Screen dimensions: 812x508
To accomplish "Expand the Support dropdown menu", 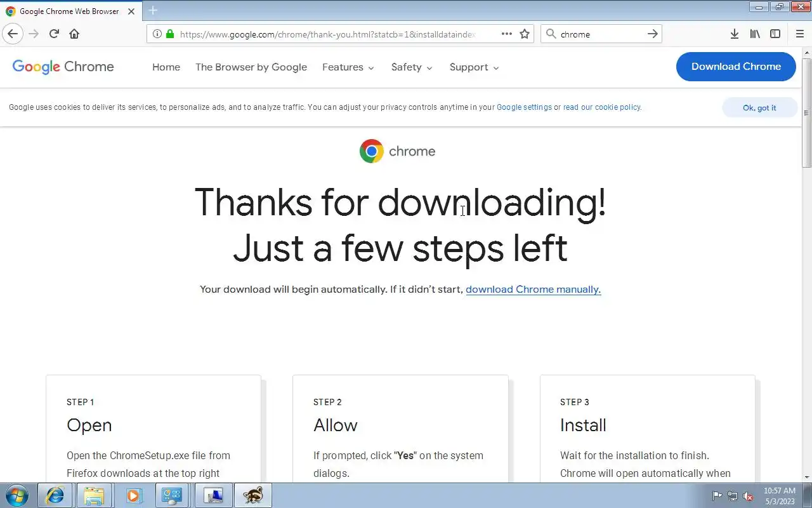I will tap(474, 67).
